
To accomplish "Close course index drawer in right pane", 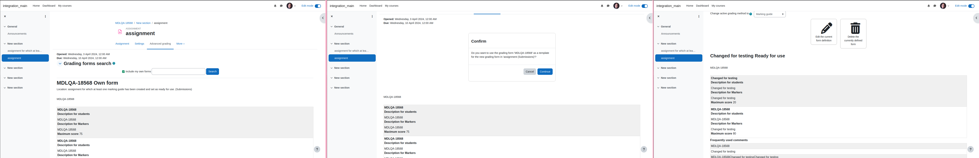I will tap(659, 16).
